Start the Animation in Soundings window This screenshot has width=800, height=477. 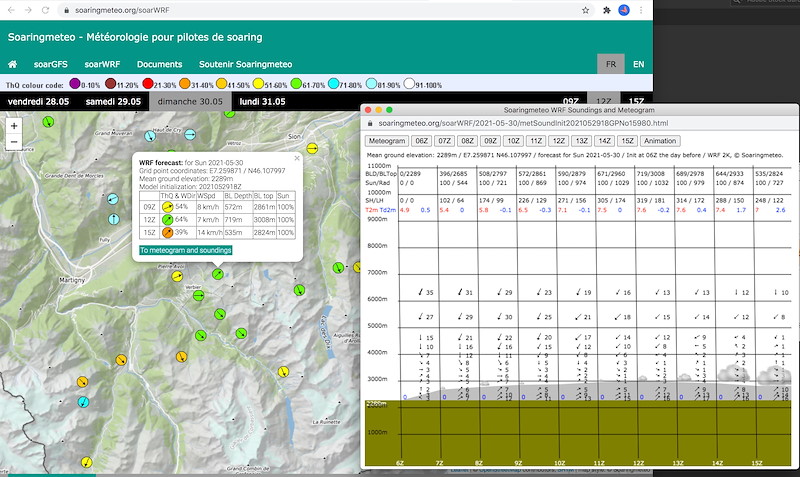click(x=660, y=141)
